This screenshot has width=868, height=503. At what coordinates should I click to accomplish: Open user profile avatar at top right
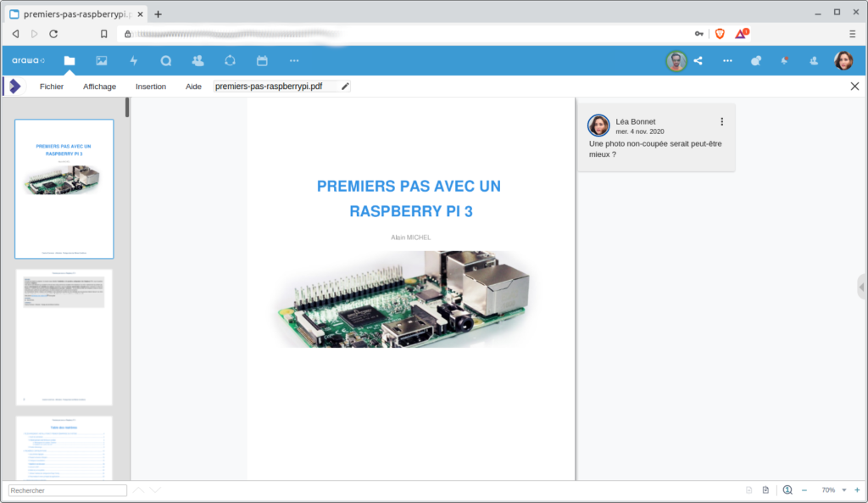(x=843, y=60)
